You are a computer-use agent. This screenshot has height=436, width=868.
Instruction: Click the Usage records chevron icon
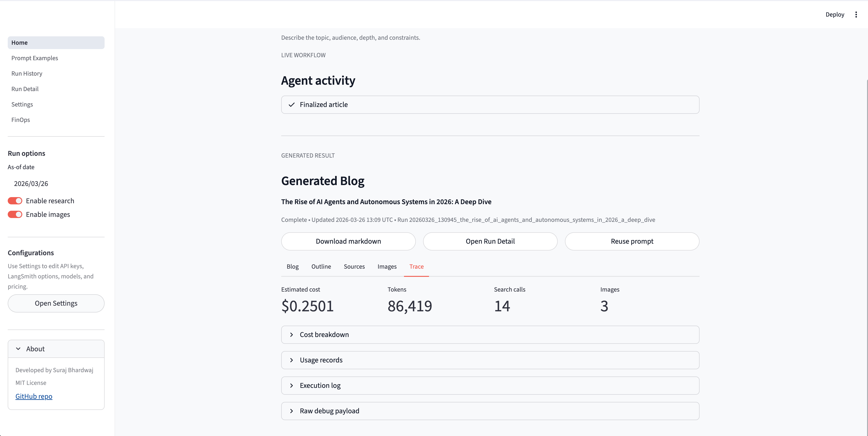[x=291, y=360]
